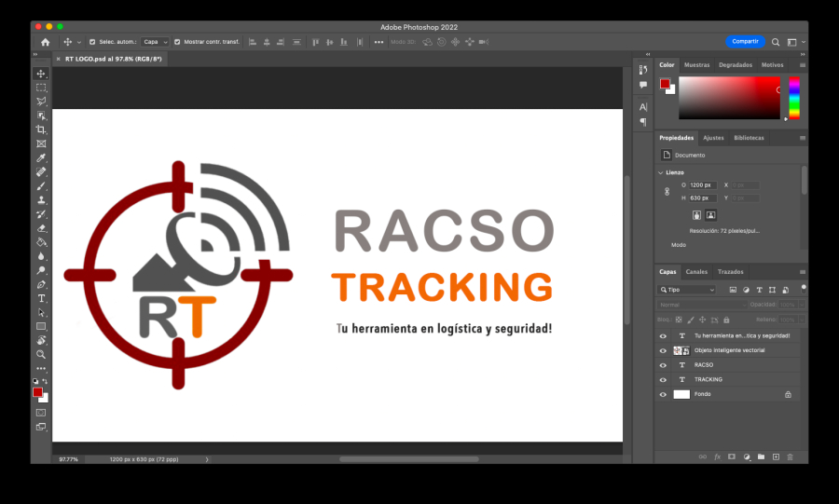Click the Compartir button

(x=745, y=42)
